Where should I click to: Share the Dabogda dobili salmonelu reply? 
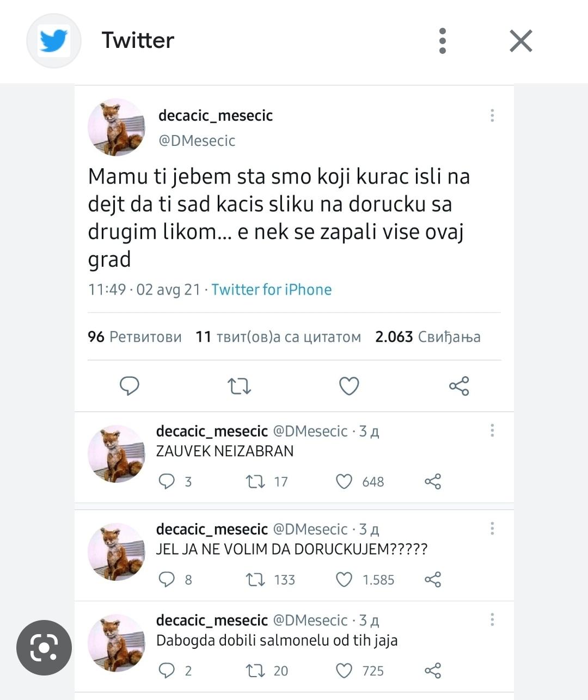(433, 671)
